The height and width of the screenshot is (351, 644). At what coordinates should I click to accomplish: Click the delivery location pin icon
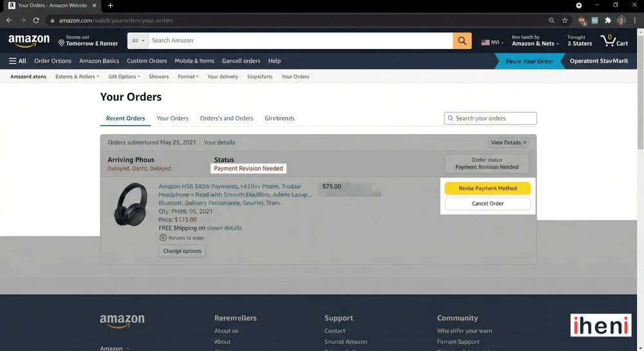(62, 43)
